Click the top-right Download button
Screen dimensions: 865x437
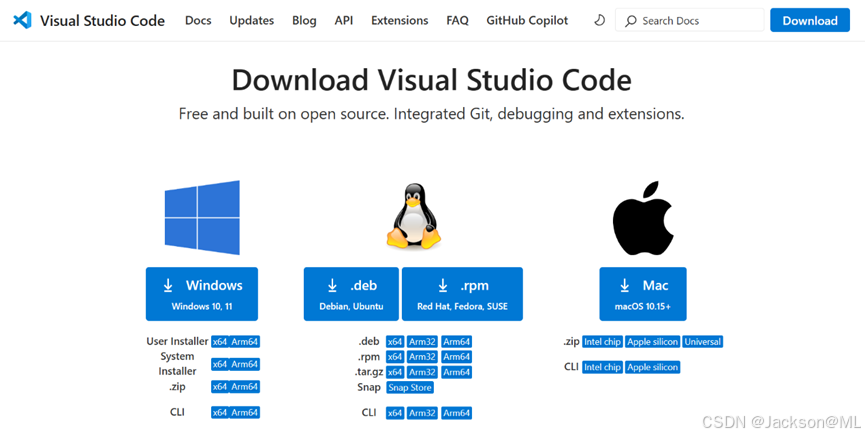[810, 20]
